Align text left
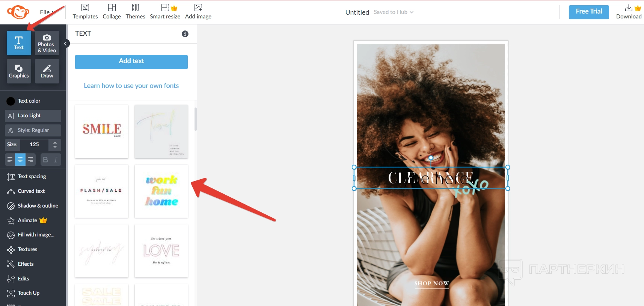The height and width of the screenshot is (306, 644). [10, 160]
